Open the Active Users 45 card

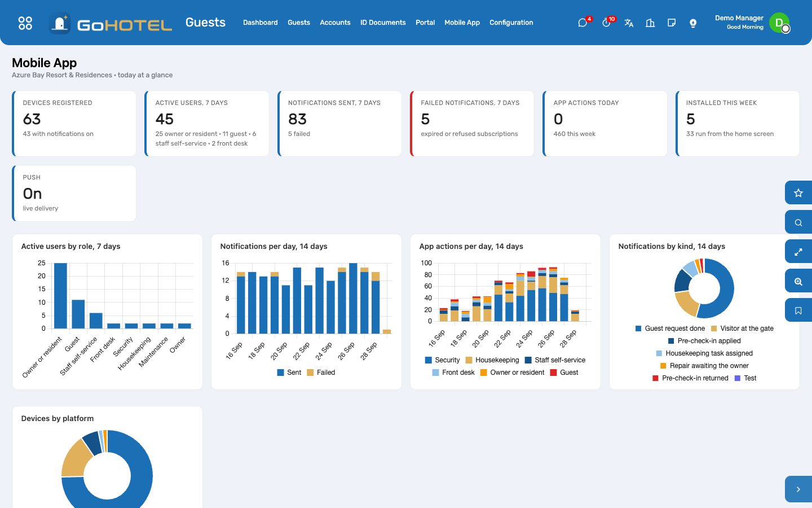click(x=207, y=124)
